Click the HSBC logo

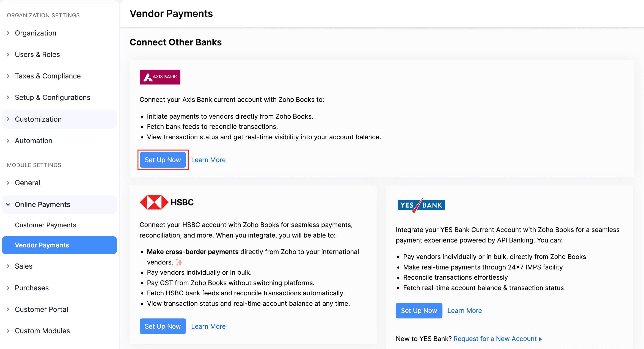(167, 202)
